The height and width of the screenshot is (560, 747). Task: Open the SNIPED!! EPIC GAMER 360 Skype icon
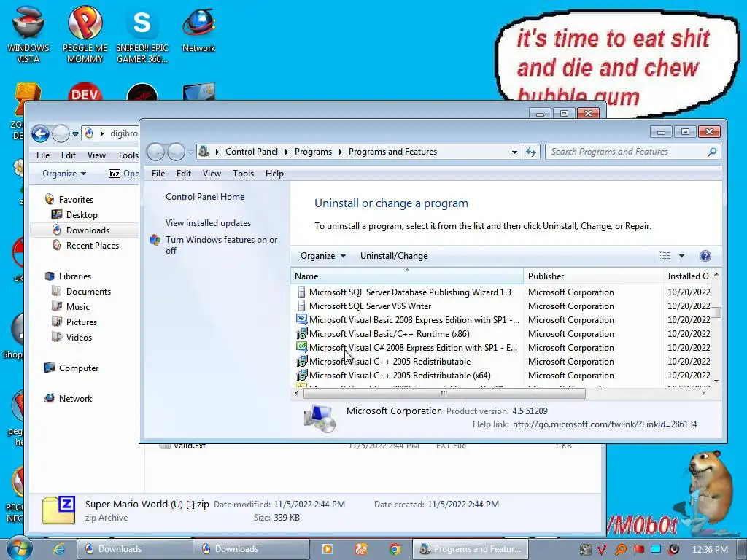tap(142, 34)
